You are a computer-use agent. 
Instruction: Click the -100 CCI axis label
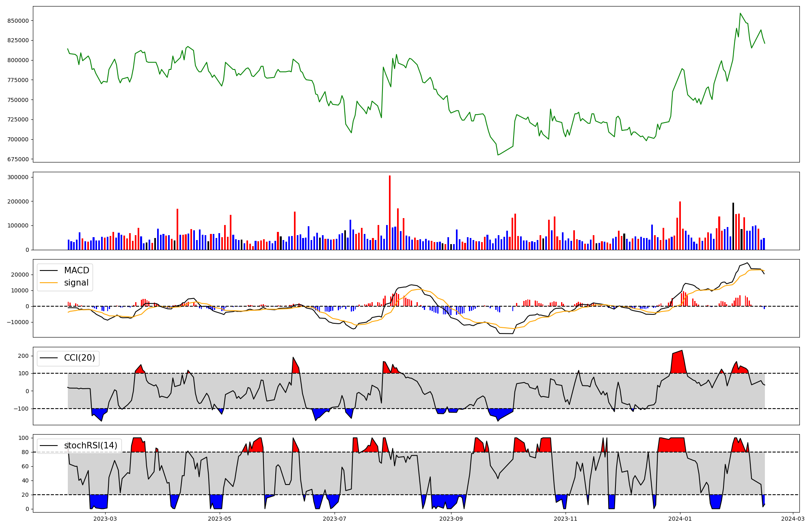22,409
